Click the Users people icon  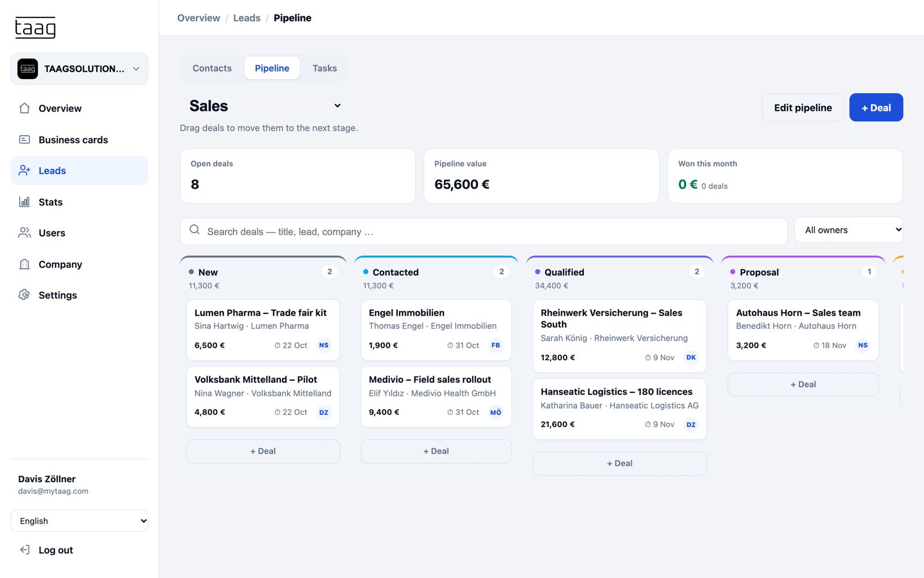(24, 233)
